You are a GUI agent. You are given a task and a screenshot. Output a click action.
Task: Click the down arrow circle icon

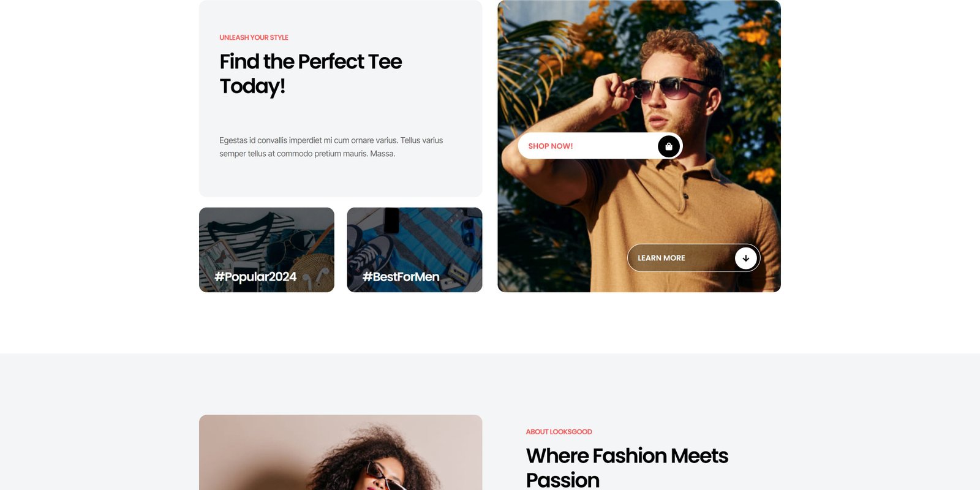[745, 258]
